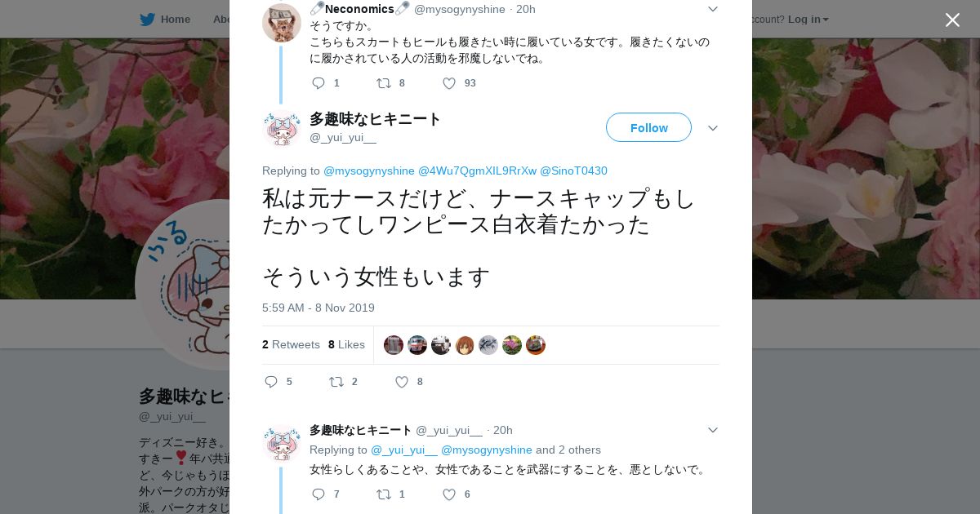Open the @SinoT0430 mention link
Viewport: 980px width, 514px height.
coord(573,171)
